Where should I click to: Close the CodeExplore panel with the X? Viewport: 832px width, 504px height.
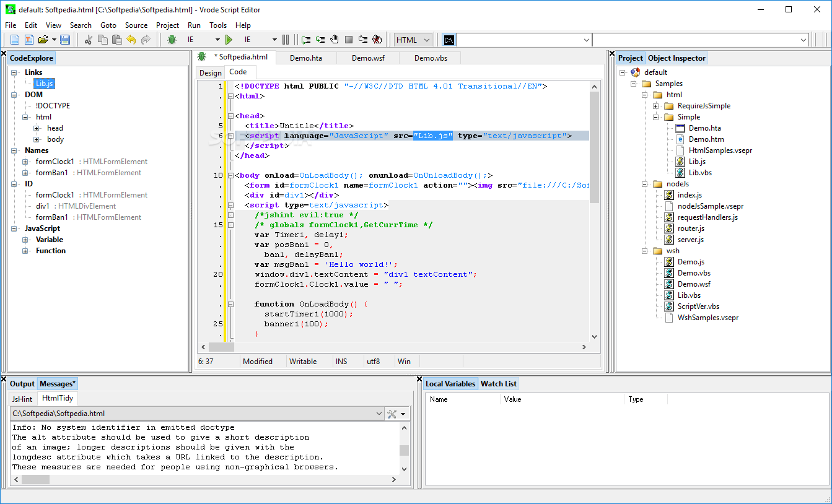click(x=2, y=52)
